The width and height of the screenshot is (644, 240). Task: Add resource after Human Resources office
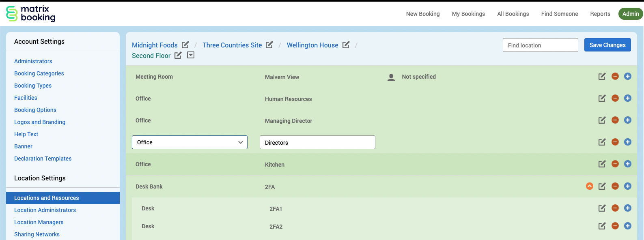pyautogui.click(x=628, y=99)
